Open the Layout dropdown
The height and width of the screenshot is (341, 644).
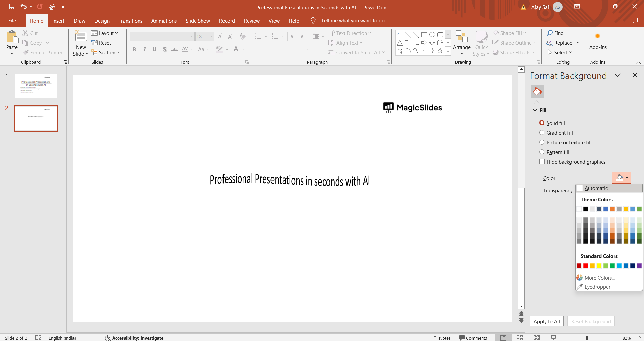pyautogui.click(x=105, y=33)
